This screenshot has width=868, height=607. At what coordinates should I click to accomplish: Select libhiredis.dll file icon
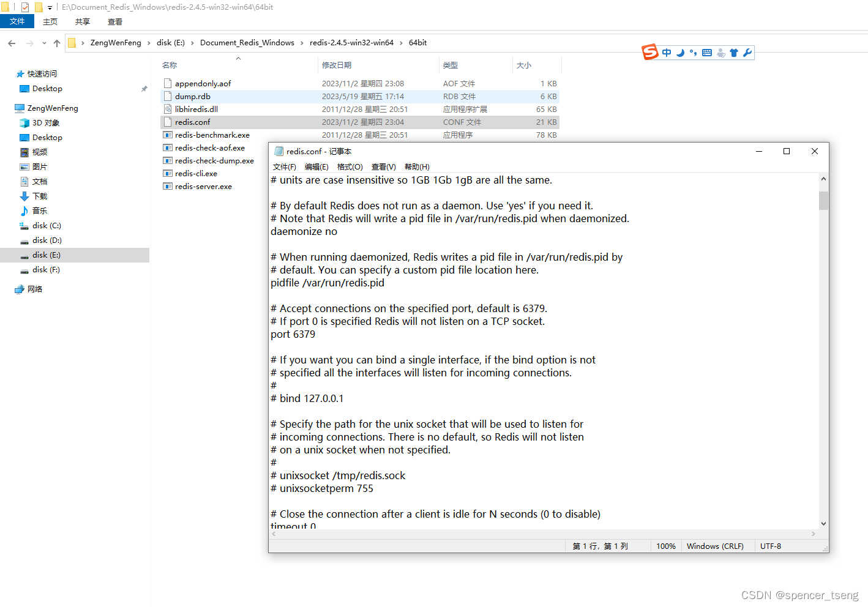[168, 109]
